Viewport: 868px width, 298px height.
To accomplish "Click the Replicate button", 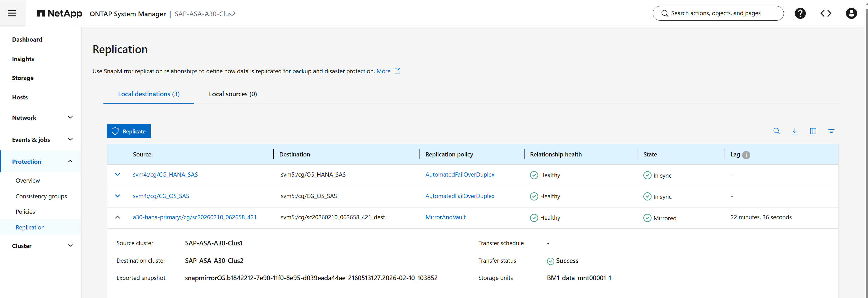I will (129, 131).
